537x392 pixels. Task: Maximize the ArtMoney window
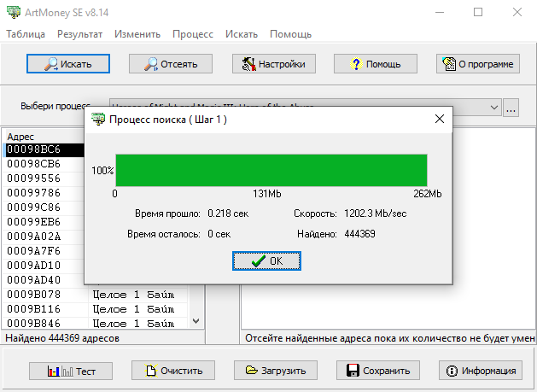(478, 12)
